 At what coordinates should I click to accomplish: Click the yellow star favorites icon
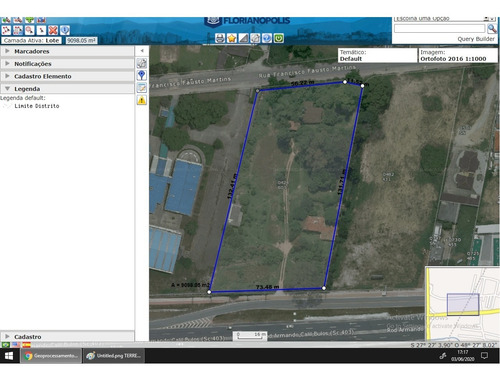232,38
